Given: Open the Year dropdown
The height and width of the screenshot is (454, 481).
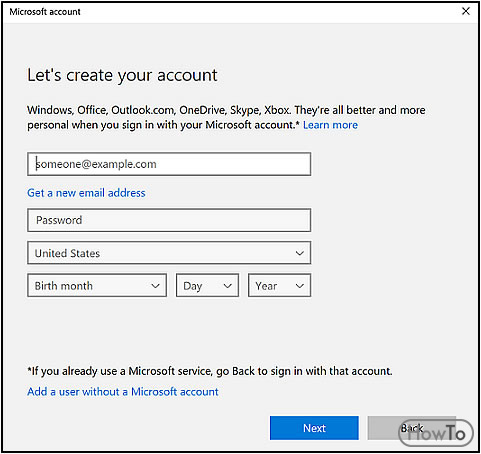Looking at the screenshot, I should pos(279,285).
